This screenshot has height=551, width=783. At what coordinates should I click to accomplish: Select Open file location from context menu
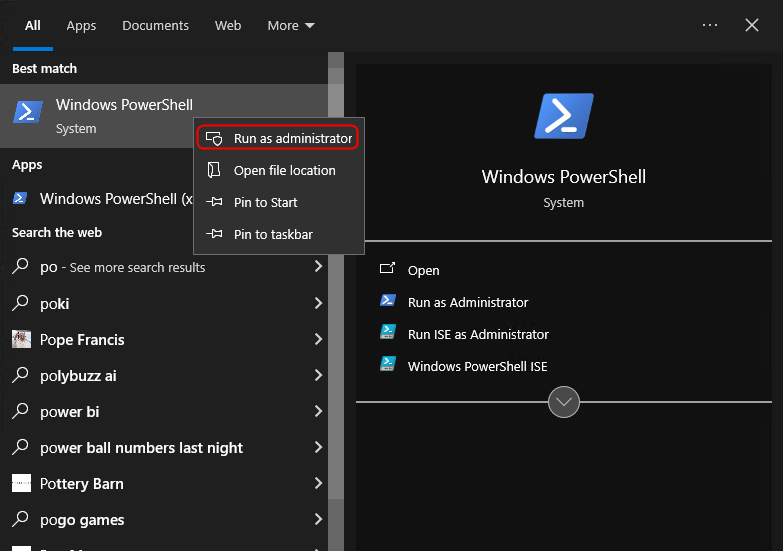click(284, 170)
